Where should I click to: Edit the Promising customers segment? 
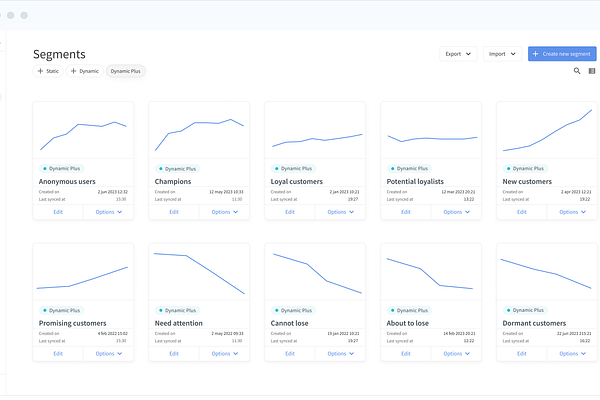click(58, 354)
